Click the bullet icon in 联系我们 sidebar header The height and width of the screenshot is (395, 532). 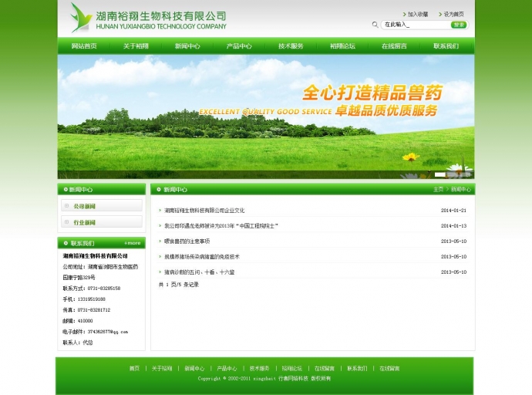[x=66, y=243]
